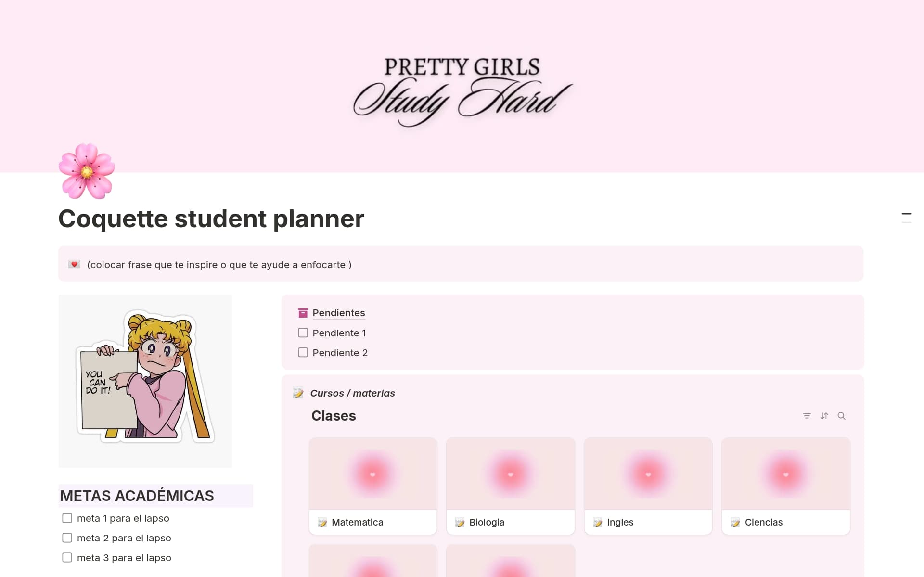Viewport: 924px width, 577px height.
Task: Click the memo icon beside Cursos / materias
Action: click(x=298, y=393)
